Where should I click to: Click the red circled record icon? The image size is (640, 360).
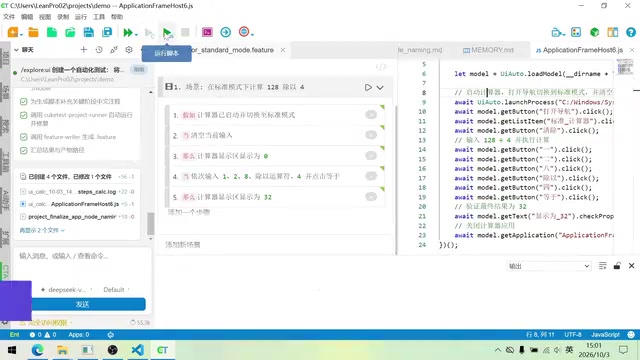point(244,31)
